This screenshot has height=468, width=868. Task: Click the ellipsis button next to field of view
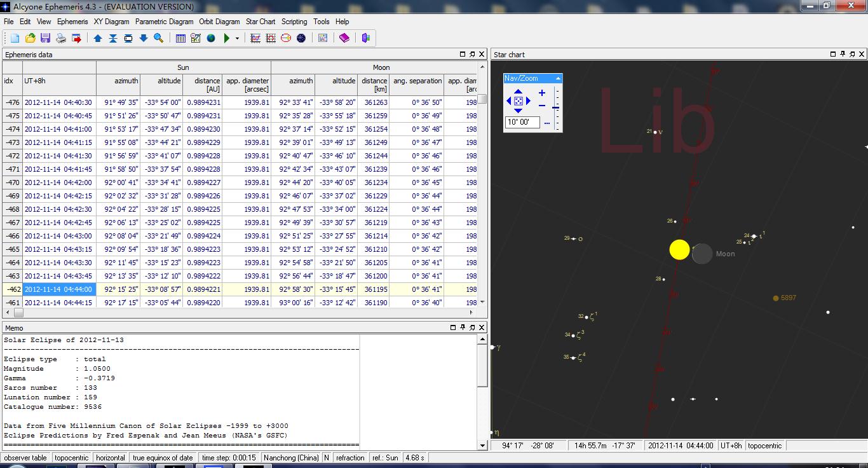(x=546, y=123)
